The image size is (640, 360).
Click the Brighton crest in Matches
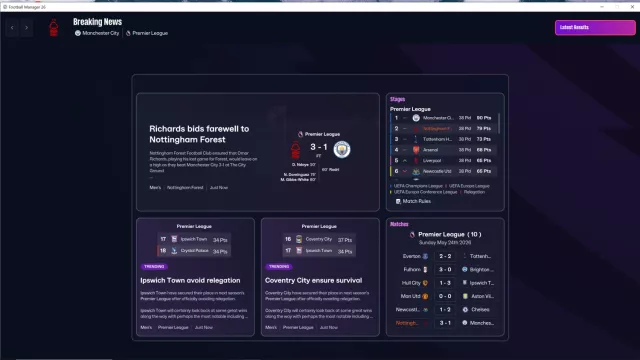(x=465, y=269)
